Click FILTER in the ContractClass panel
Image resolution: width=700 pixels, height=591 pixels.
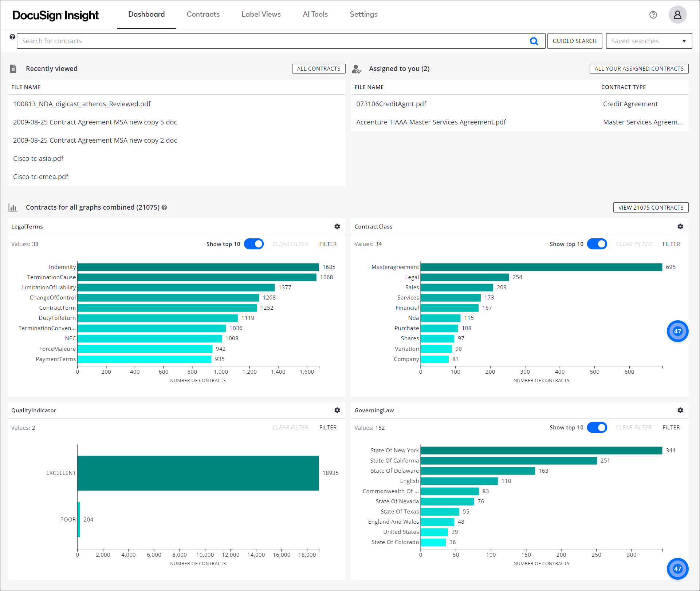click(671, 244)
